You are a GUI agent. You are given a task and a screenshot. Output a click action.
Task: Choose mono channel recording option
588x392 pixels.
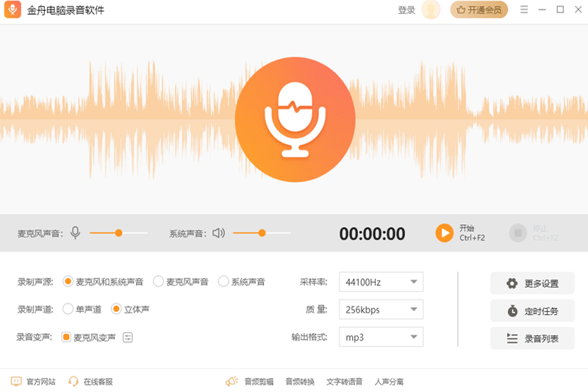tap(68, 310)
